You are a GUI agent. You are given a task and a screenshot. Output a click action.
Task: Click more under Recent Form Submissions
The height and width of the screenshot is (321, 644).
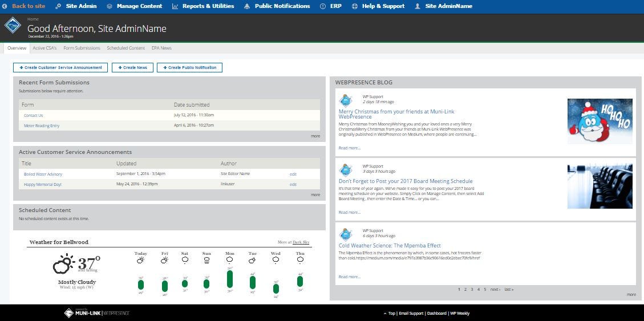(315, 136)
